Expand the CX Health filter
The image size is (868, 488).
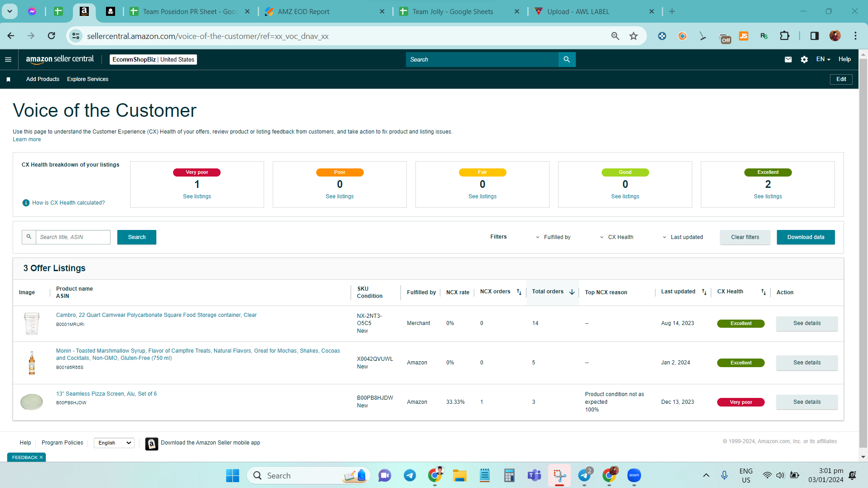[x=616, y=237]
